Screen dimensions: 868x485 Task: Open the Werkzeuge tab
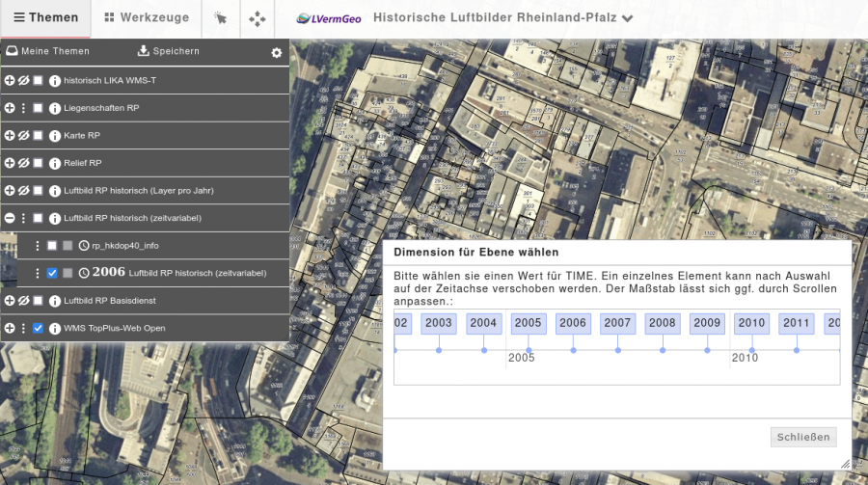[x=147, y=18]
